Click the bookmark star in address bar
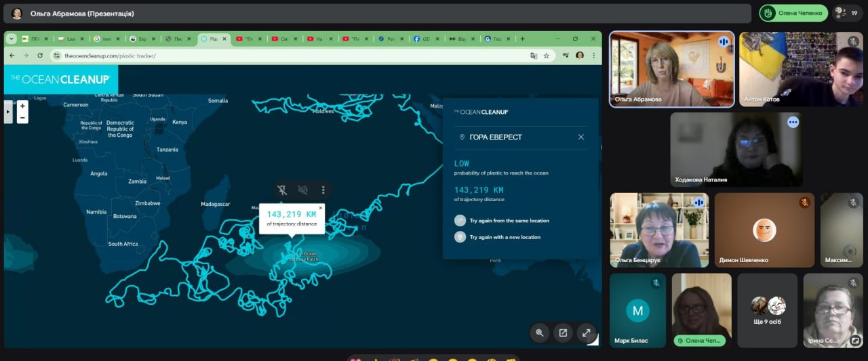Image resolution: width=868 pixels, height=361 pixels. coord(547,56)
